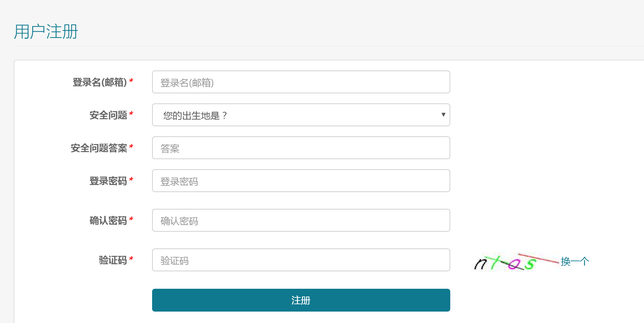Click the dropdown arrow beside 您的出生地是？

[443, 115]
